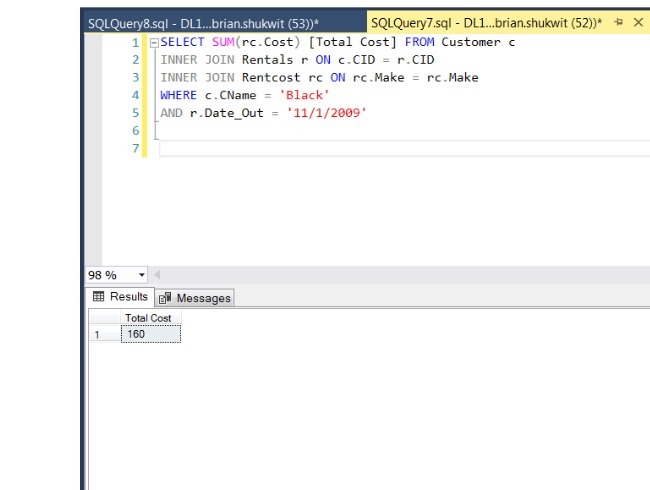Click Rentcost table name on line 3

click(271, 78)
